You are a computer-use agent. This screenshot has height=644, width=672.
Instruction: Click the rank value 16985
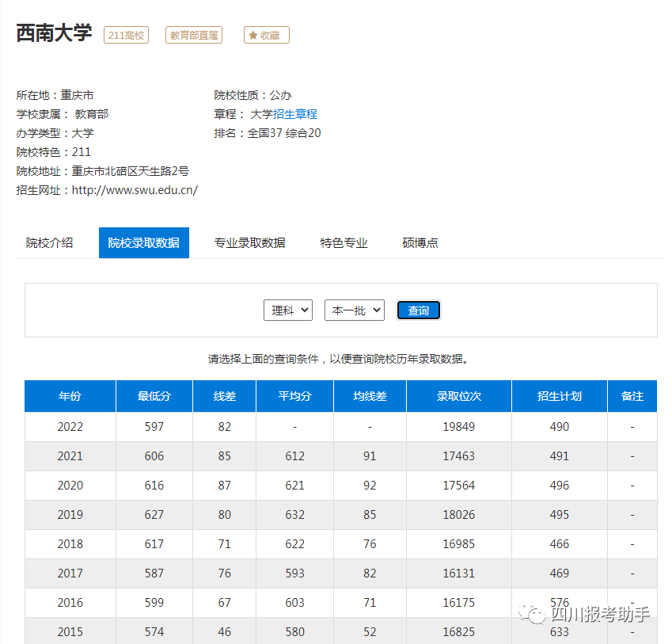(x=459, y=544)
